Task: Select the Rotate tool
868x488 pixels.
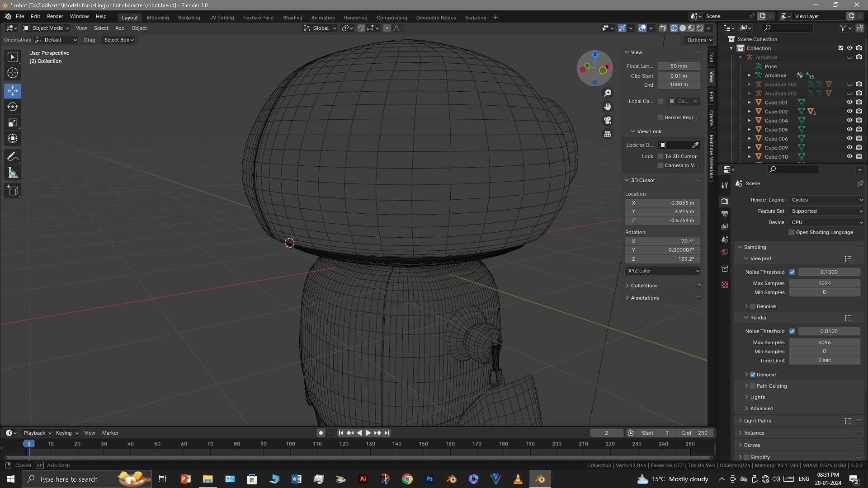Action: point(13,107)
